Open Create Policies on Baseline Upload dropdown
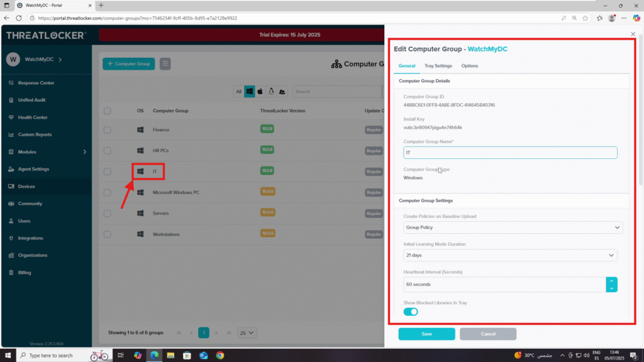 click(513, 228)
